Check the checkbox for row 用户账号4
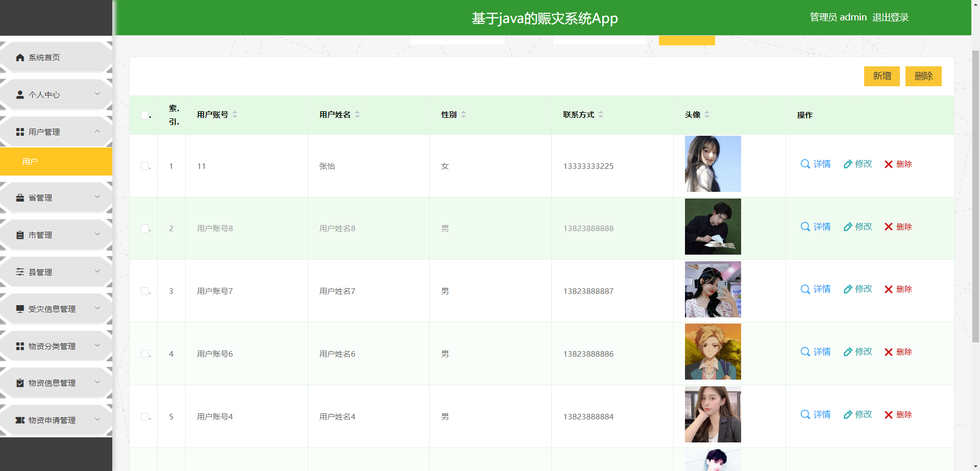The width and height of the screenshot is (980, 471). [145, 417]
